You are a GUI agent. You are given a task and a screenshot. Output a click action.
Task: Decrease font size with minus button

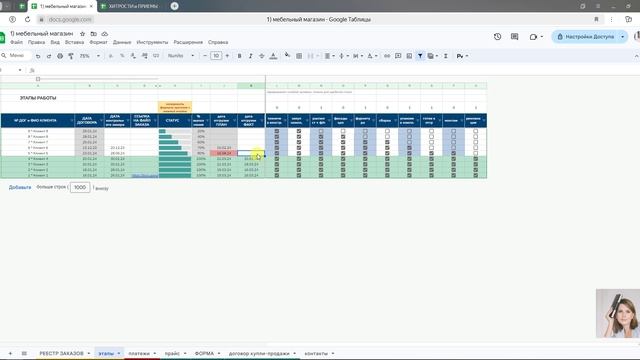205,56
